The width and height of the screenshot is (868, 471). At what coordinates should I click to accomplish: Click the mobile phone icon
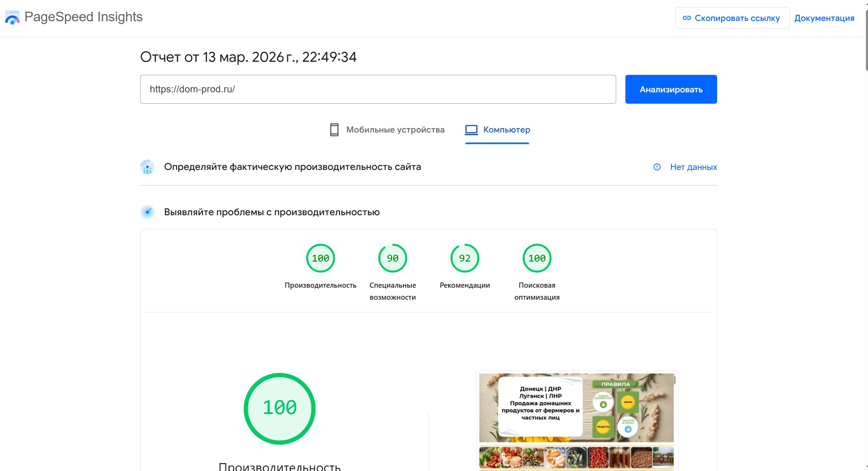(x=334, y=130)
